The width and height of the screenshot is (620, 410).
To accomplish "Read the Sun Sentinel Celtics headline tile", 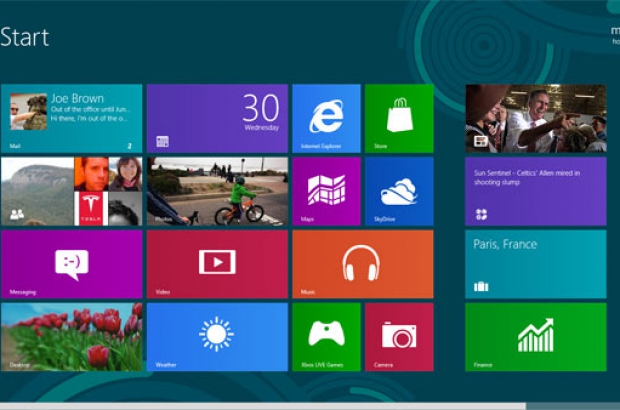I will tap(535, 191).
